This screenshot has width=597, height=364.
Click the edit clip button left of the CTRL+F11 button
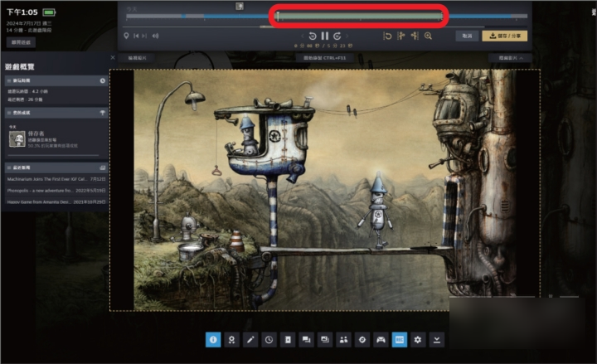click(137, 58)
